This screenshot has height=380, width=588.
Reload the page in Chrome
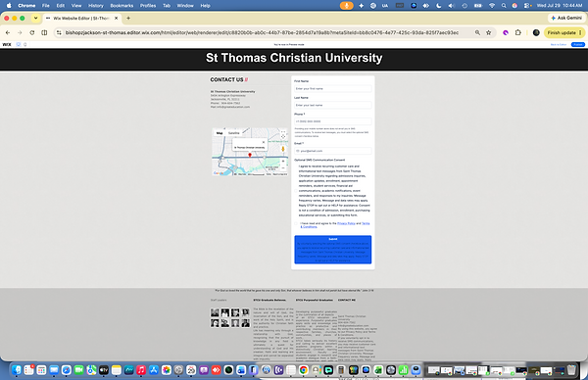[32, 32]
